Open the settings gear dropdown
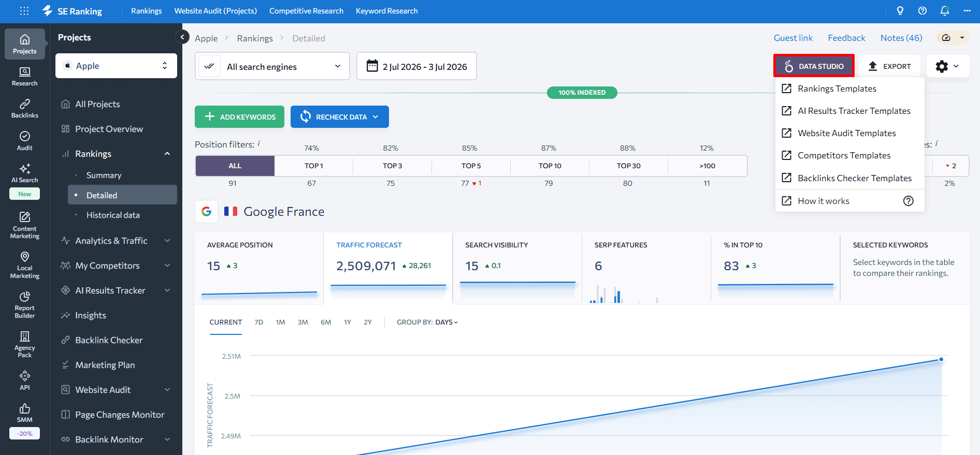The width and height of the screenshot is (980, 455). coord(948,66)
